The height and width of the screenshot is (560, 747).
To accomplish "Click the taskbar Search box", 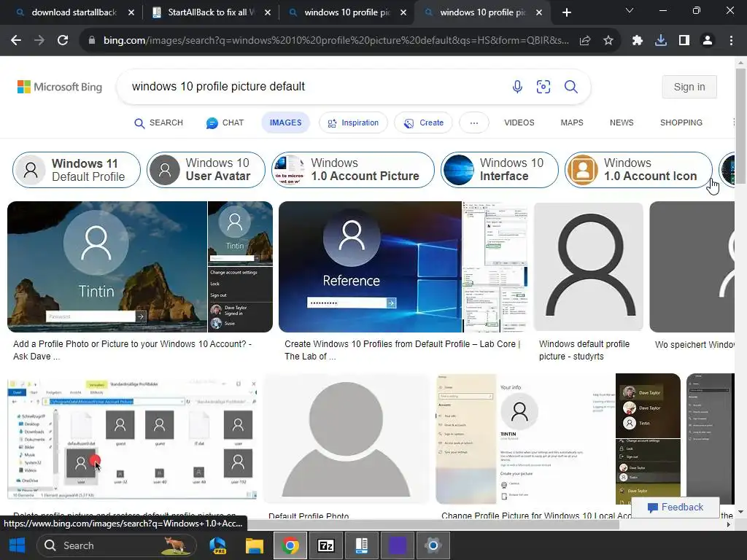I will (117, 545).
